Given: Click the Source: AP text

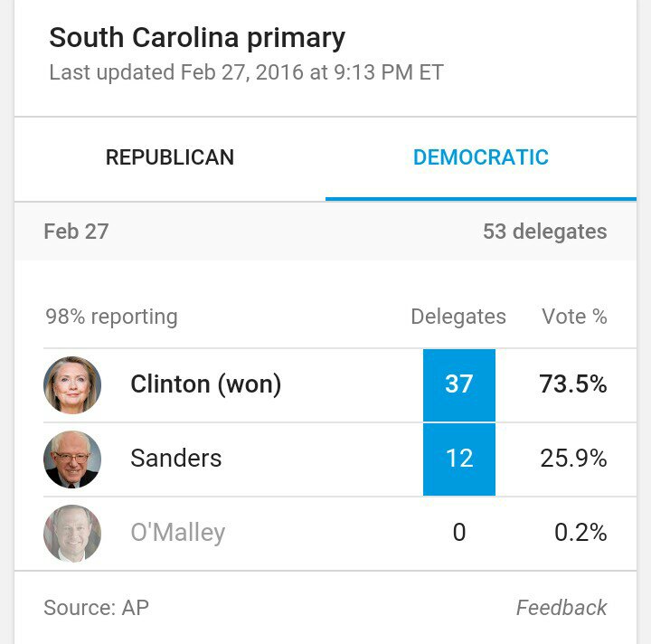Looking at the screenshot, I should pos(96,608).
